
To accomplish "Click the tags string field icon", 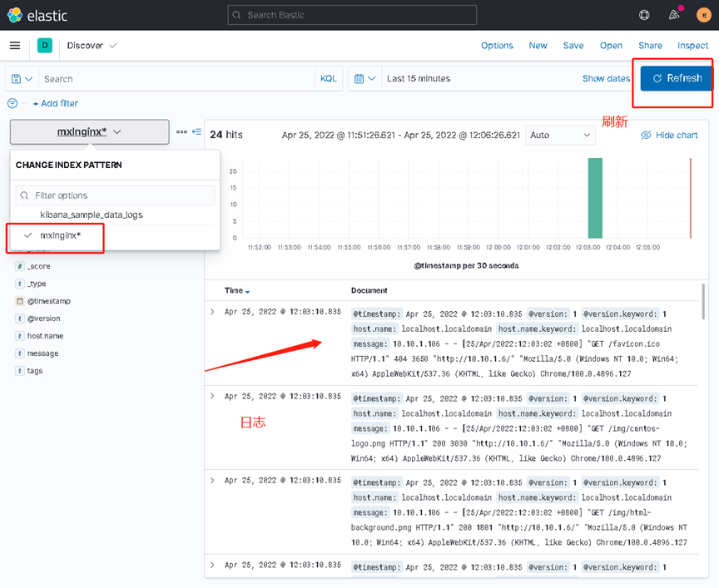I will 20,371.
